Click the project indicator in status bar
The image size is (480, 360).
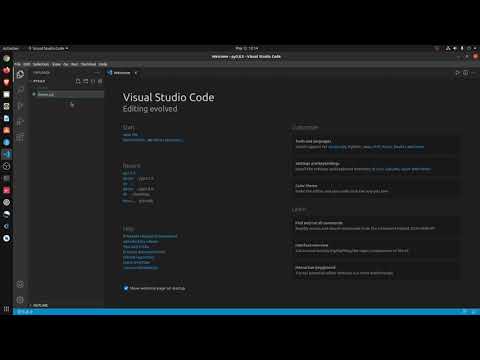coord(25,311)
